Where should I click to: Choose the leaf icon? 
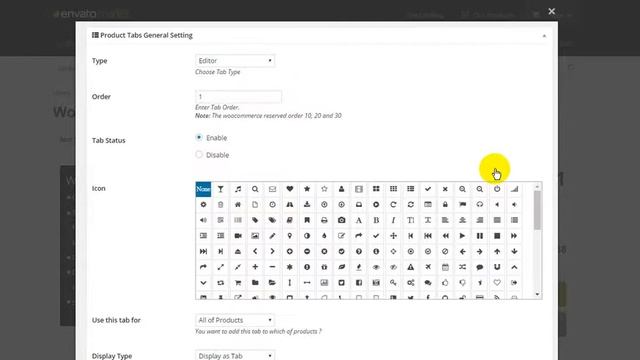click(x=341, y=267)
